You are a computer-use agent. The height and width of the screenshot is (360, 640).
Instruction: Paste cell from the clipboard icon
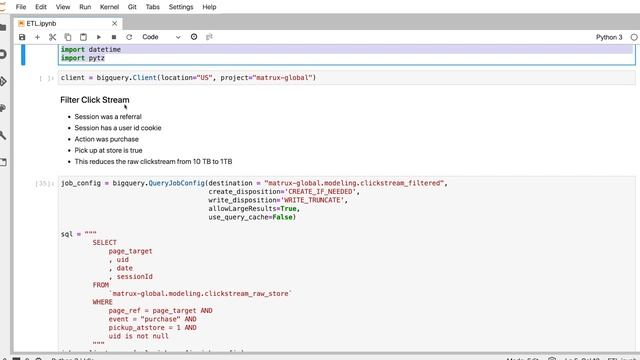(83, 37)
